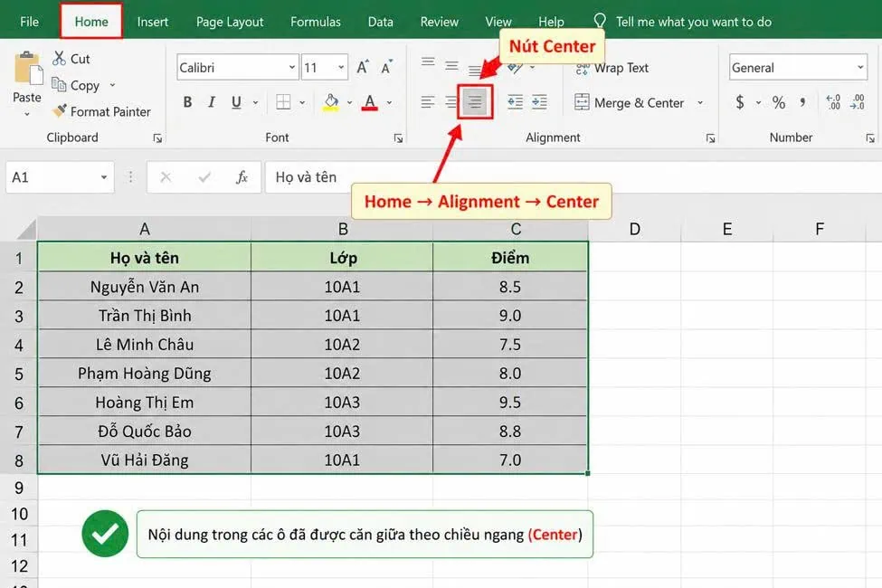Switch to the Insert tab

point(153,22)
